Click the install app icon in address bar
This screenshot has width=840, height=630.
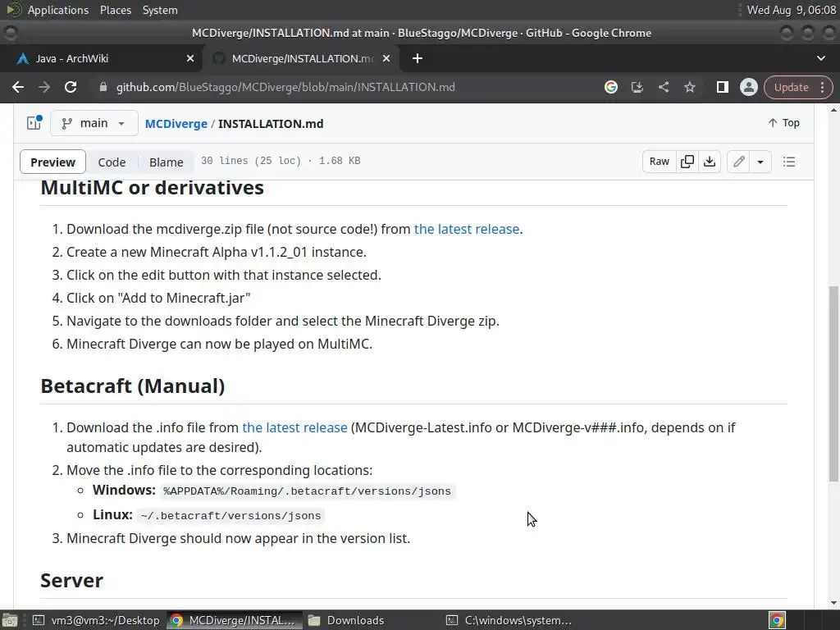coord(637,87)
